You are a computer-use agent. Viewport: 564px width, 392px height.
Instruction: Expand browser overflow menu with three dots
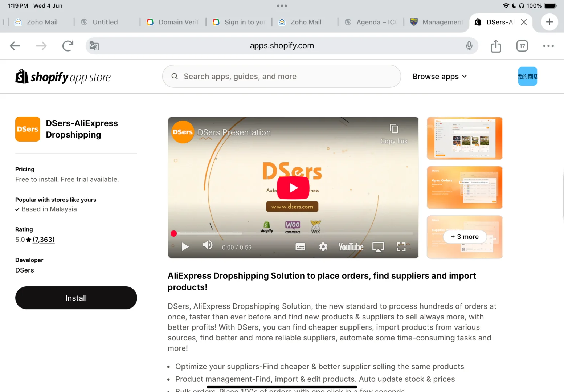pos(548,46)
